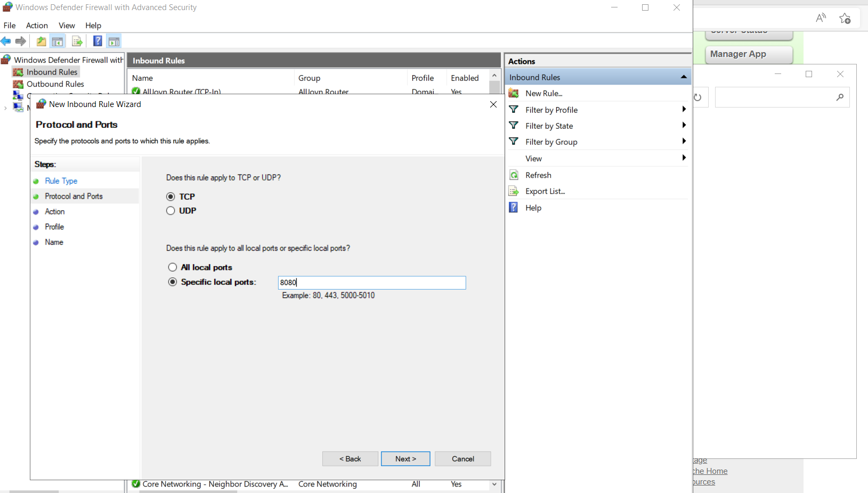This screenshot has width=868, height=493.
Task: Click the Filter by State funnel icon
Action: (x=514, y=126)
